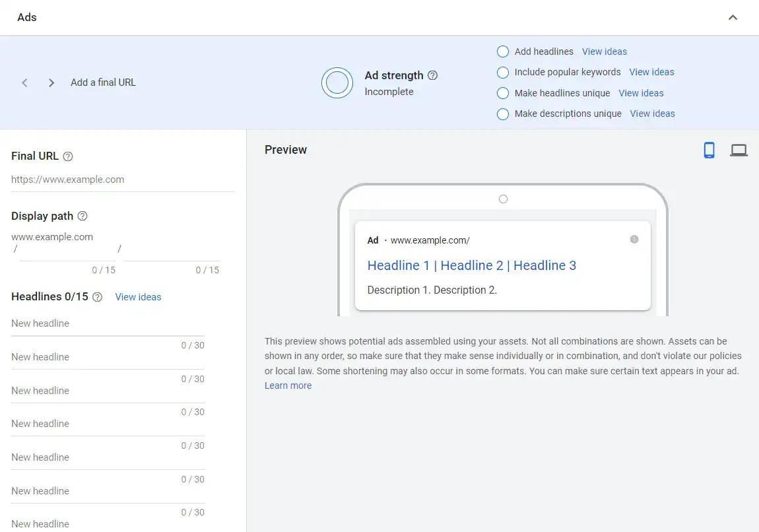Select the Make headlines unique radio button
The height and width of the screenshot is (532, 759).
tap(502, 92)
